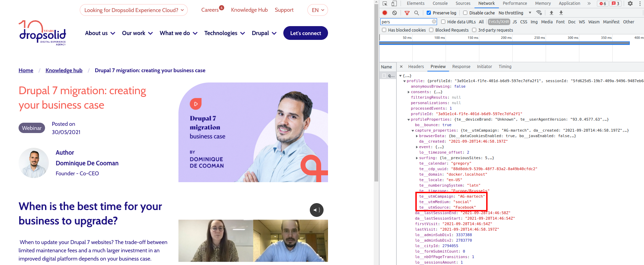This screenshot has height=265, width=644.
Task: Enable the Blocked Requests checkbox
Action: coord(431,30)
